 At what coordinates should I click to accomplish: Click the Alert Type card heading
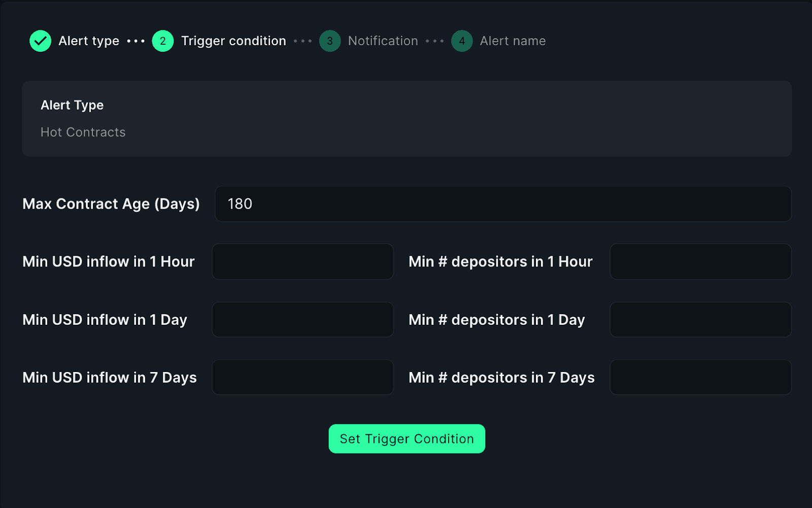click(72, 105)
